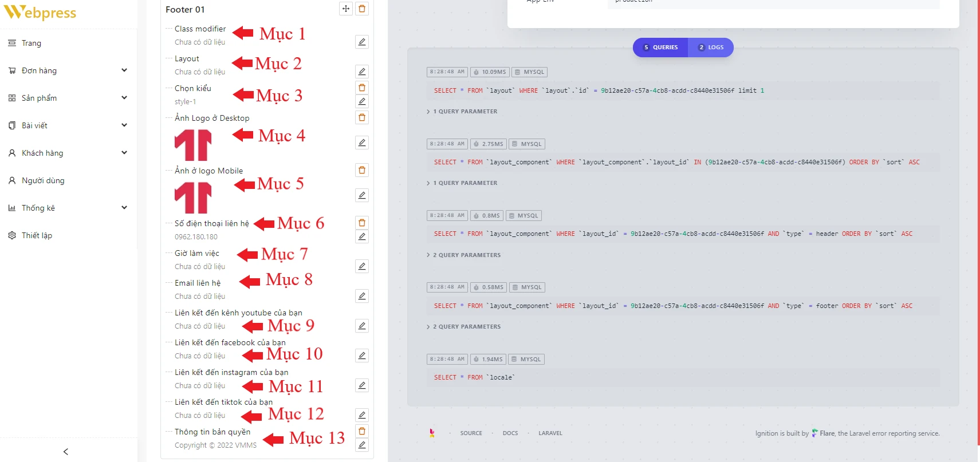980x462 pixels.
Task: Open Thiết lập settings in sidebar
Action: 37,235
